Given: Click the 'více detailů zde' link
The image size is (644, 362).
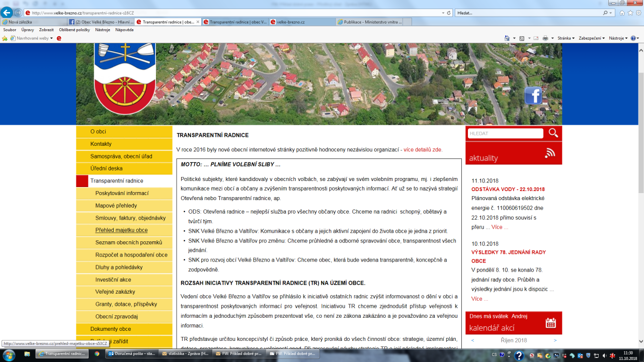Looking at the screenshot, I should click(x=423, y=150).
